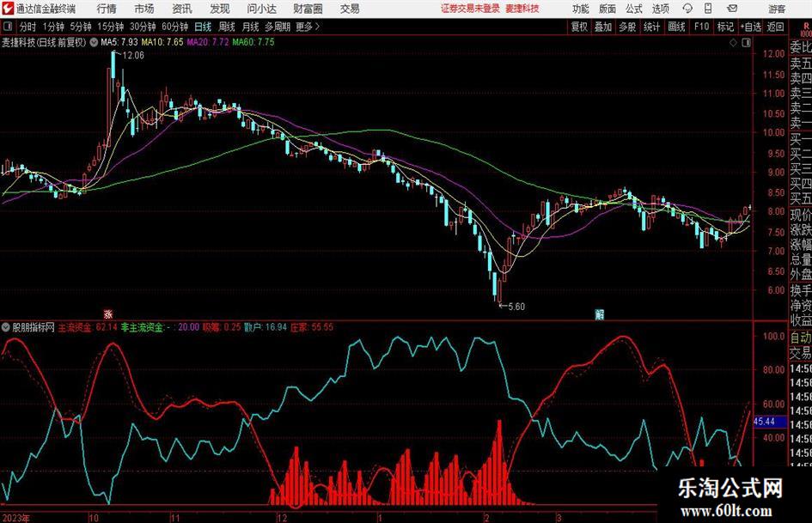Click the 游客 user account label
This screenshot has width=812, height=523.
click(x=776, y=9)
